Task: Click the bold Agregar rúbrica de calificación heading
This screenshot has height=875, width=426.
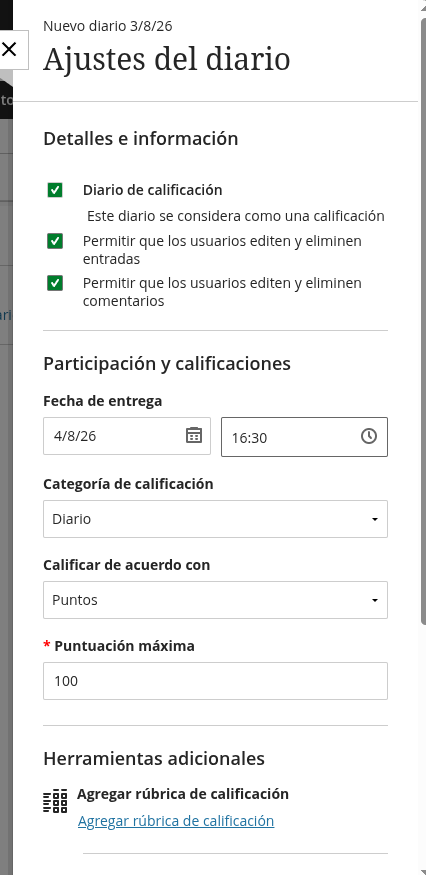Action: pyautogui.click(x=183, y=794)
